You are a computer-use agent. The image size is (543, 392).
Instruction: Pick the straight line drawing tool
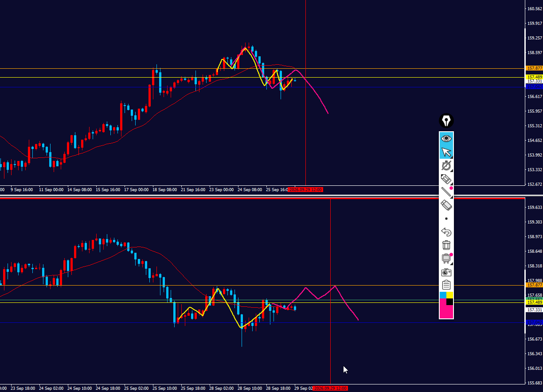click(x=446, y=192)
